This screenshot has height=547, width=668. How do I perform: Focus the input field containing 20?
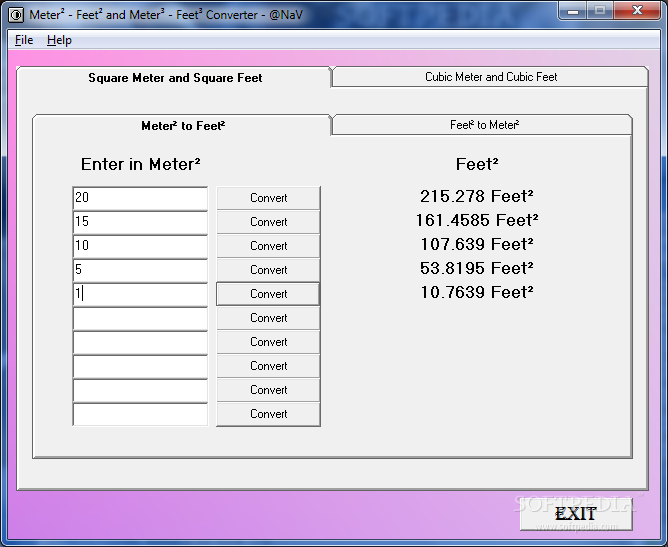click(140, 198)
